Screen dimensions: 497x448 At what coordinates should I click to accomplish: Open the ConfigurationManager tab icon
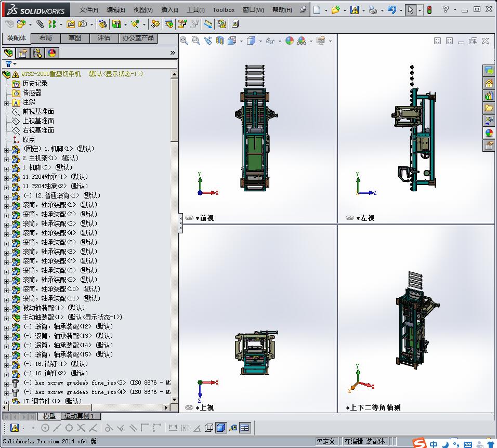[x=37, y=53]
